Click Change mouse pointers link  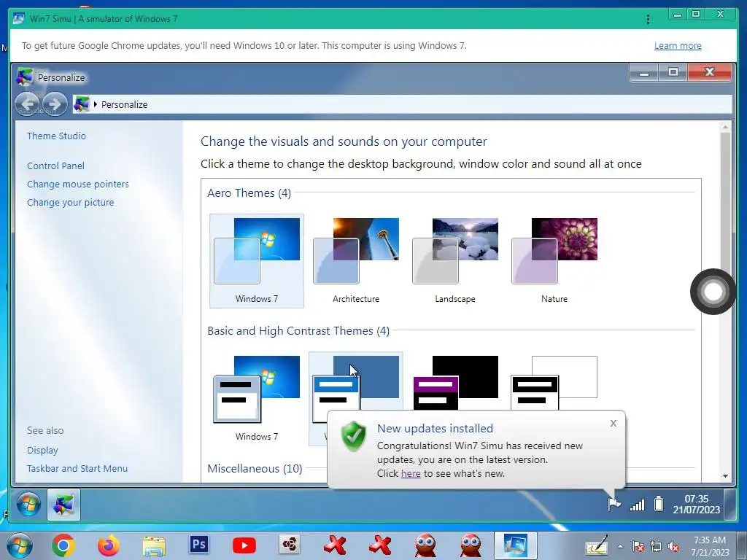(x=77, y=184)
